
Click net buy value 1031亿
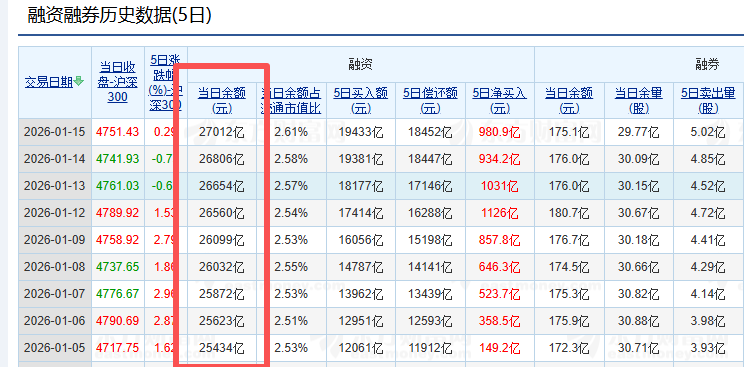[x=500, y=186]
